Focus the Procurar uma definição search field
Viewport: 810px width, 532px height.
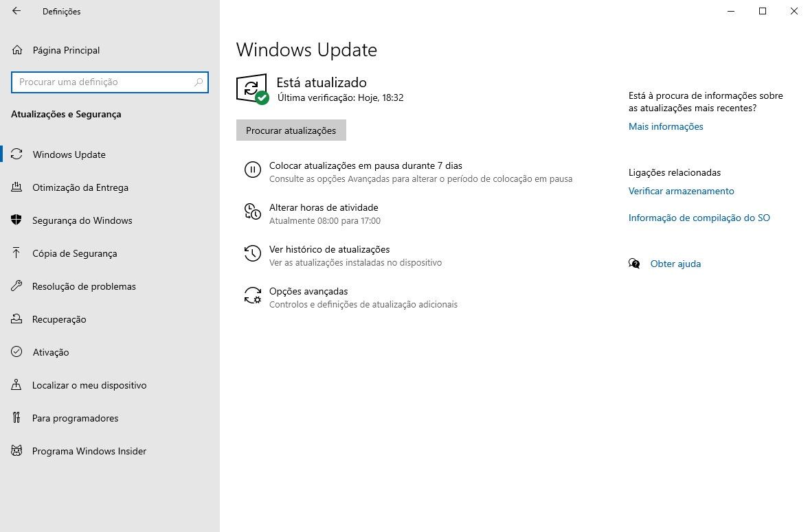109,82
